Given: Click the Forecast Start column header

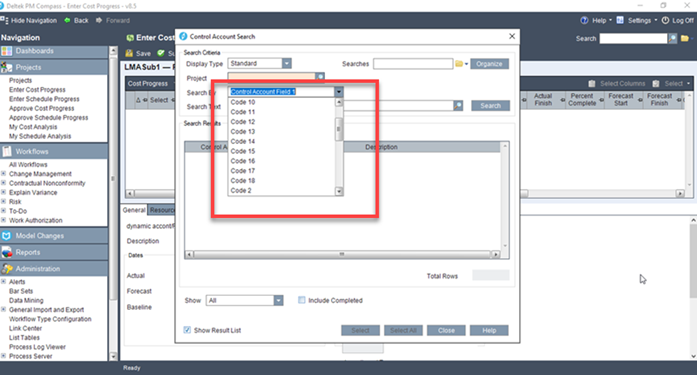Looking at the screenshot, I should [621, 100].
